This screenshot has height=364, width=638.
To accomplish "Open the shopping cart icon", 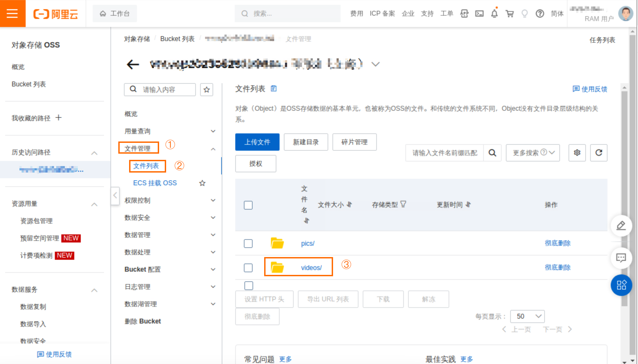I will coord(509,14).
